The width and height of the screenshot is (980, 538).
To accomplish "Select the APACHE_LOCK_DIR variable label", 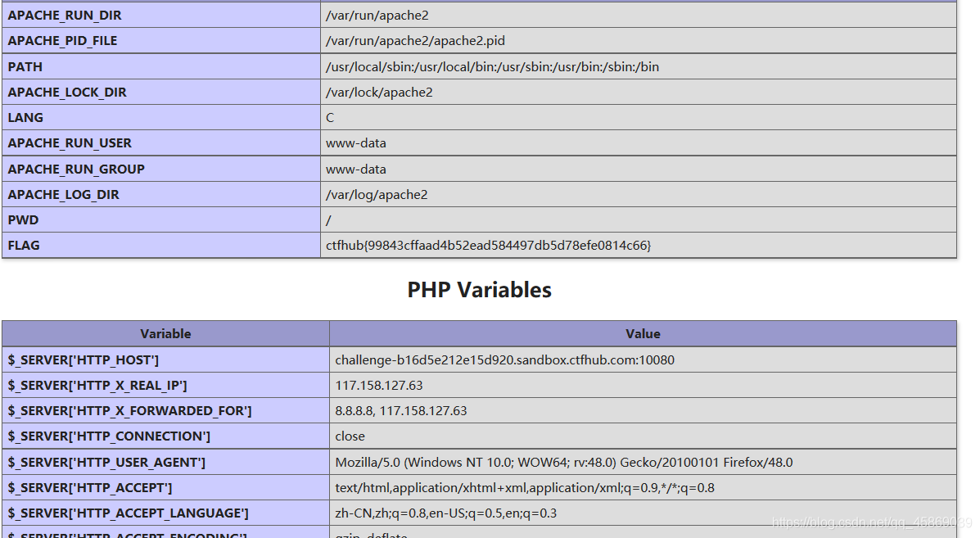I will (x=67, y=93).
